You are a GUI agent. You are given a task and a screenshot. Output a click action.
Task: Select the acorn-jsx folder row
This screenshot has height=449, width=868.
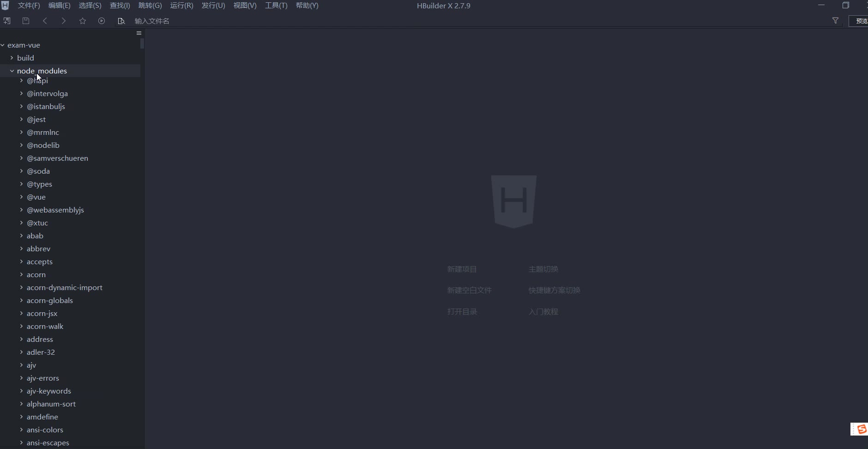[70, 313]
